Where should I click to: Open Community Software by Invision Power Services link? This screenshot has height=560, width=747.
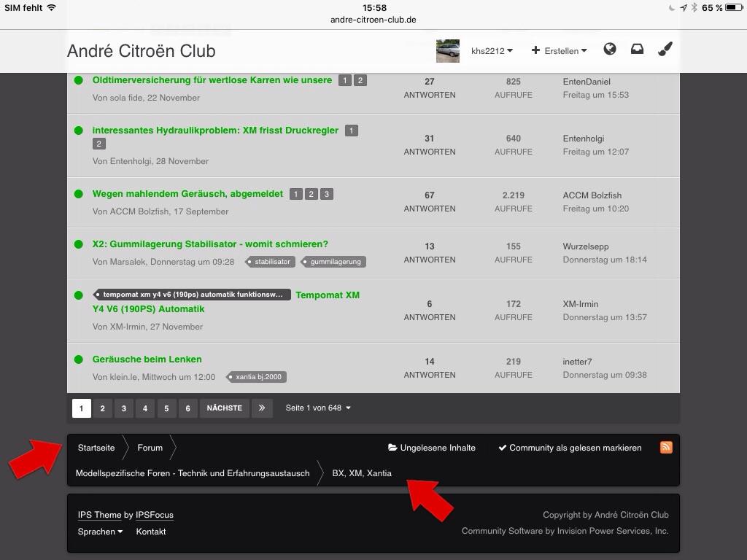click(x=565, y=531)
